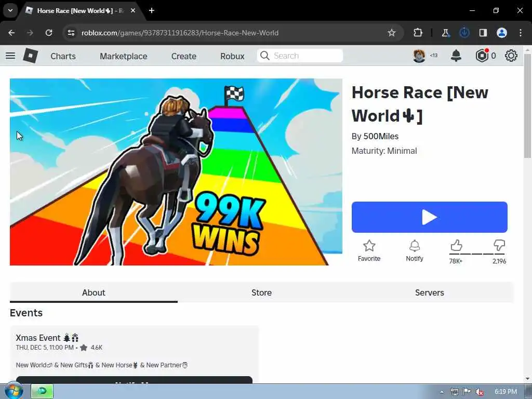Go to the Marketplace section
This screenshot has height=399, width=532.
[x=124, y=56]
